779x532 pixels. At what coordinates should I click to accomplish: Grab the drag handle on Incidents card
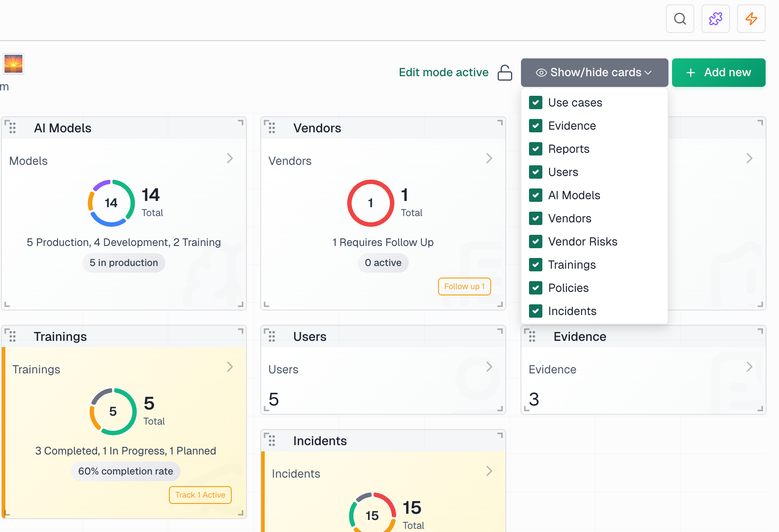[272, 440]
